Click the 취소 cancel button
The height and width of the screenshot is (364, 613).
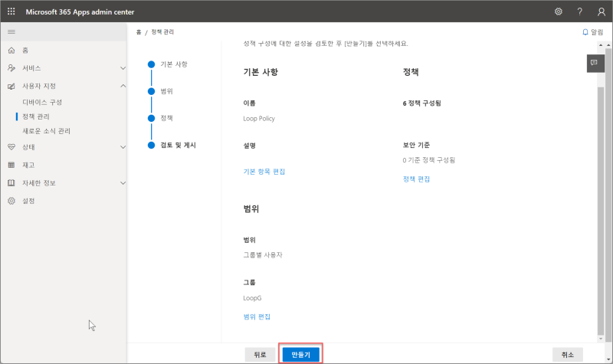568,355
